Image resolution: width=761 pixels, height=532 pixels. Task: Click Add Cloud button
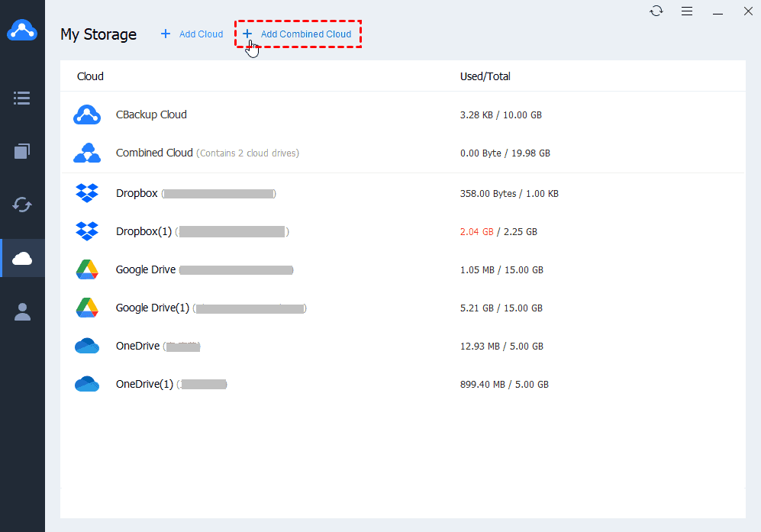[x=192, y=34]
